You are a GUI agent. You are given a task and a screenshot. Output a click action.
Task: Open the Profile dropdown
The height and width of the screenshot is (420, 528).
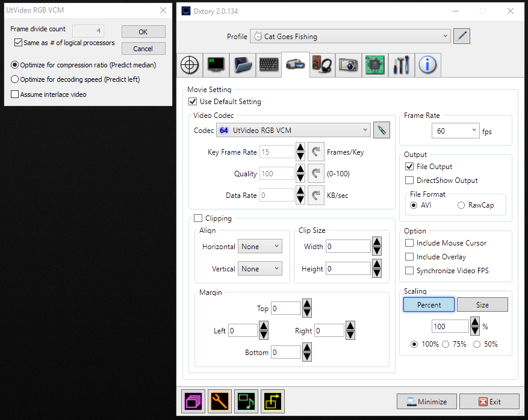point(350,36)
